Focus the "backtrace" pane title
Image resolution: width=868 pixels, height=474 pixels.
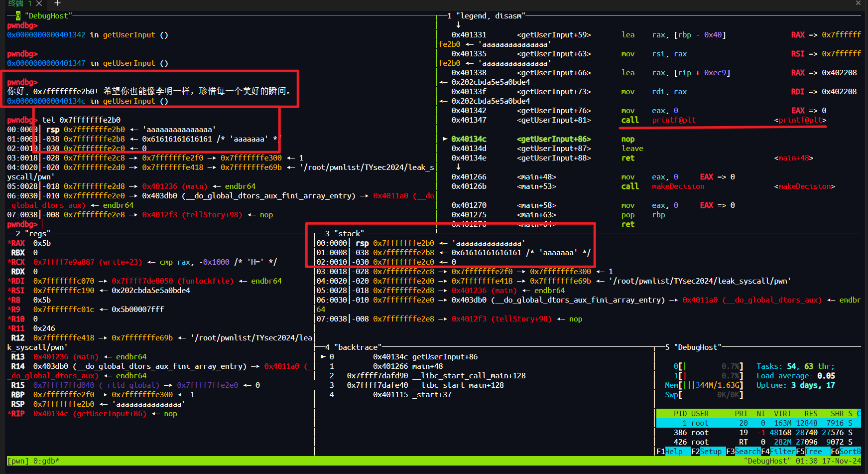click(x=358, y=347)
